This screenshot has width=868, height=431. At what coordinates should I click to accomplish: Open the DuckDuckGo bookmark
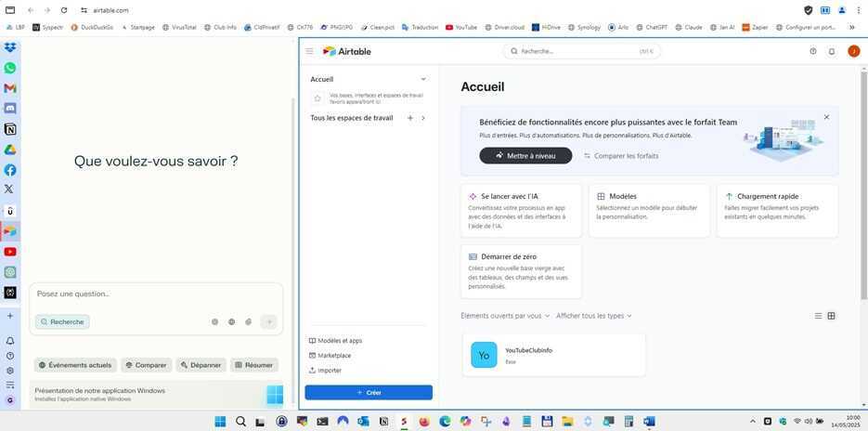pyautogui.click(x=92, y=27)
